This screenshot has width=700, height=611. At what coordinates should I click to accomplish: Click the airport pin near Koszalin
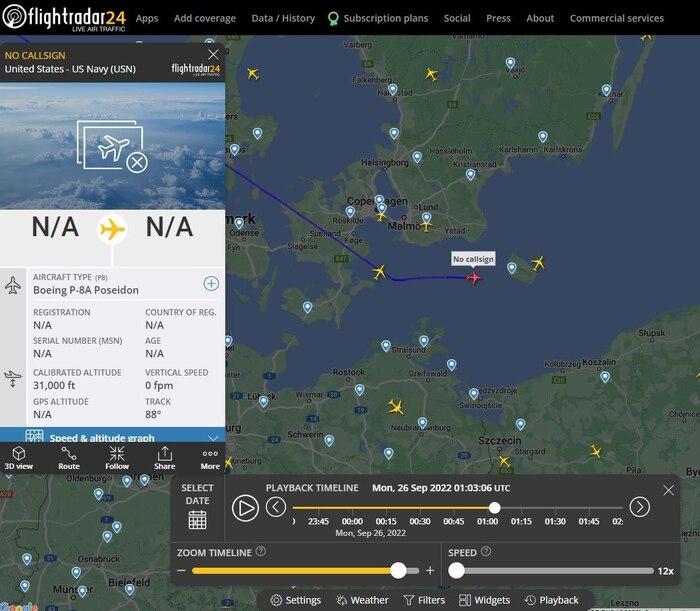[605, 377]
